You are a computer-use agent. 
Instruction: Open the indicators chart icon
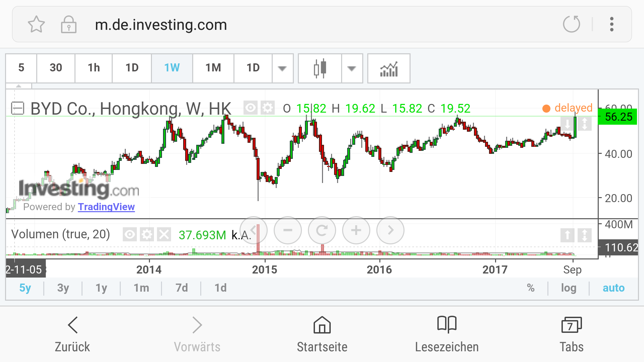click(x=389, y=68)
